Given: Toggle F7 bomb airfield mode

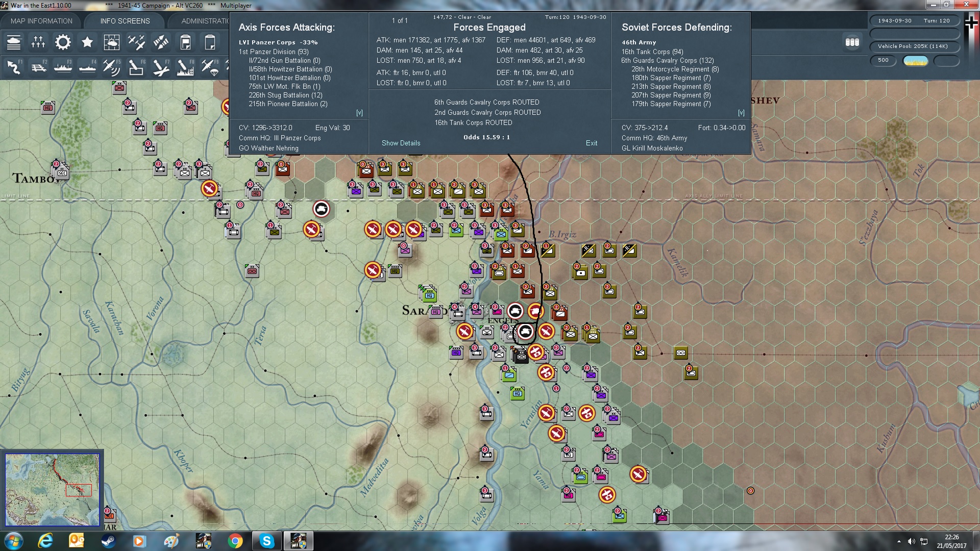Looking at the screenshot, I should point(161,67).
